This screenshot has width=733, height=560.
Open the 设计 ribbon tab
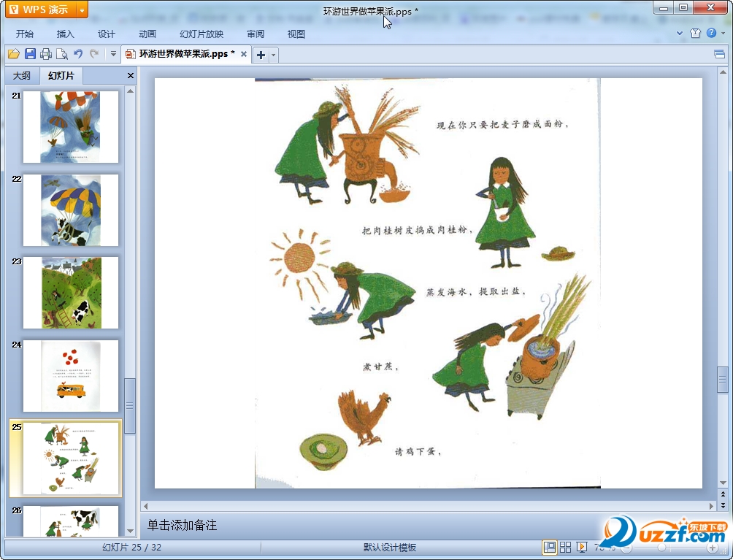point(106,34)
